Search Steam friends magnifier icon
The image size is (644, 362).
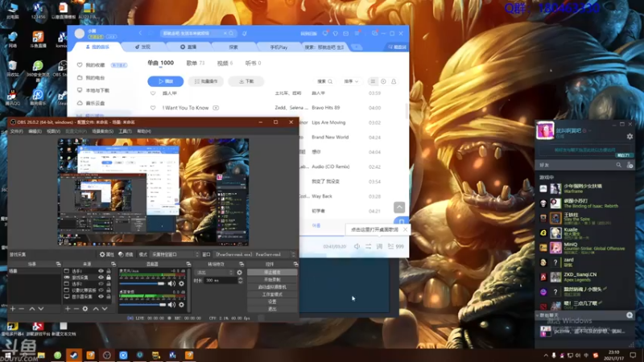[x=618, y=165]
